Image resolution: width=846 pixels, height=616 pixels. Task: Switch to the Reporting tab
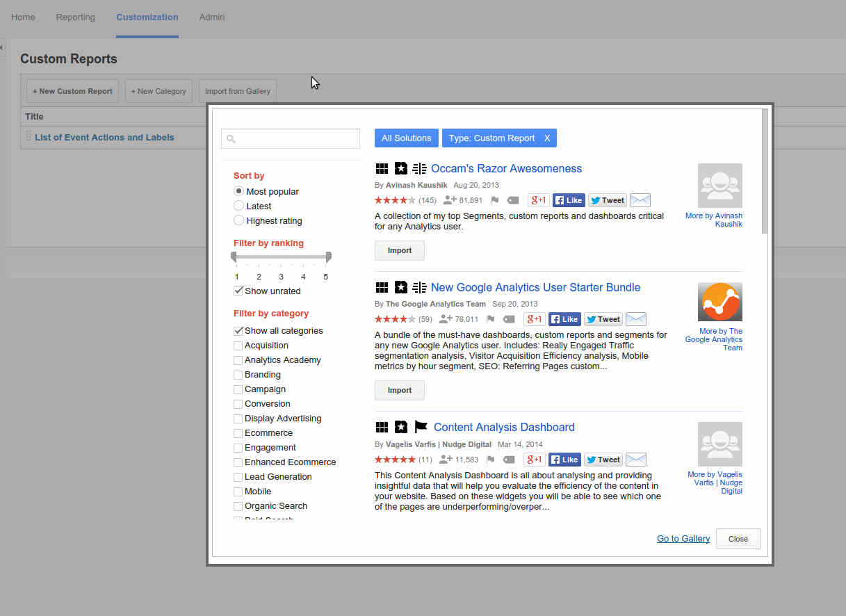76,17
